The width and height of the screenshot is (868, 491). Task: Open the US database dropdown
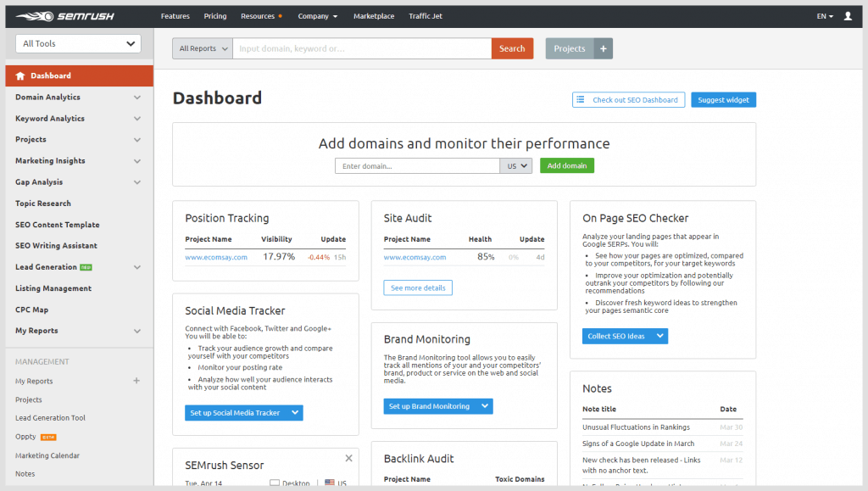516,166
